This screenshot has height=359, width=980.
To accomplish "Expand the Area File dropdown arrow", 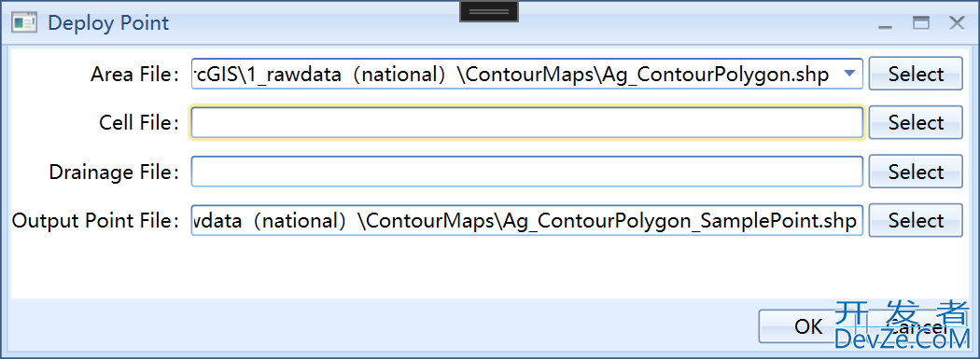I will point(848,74).
